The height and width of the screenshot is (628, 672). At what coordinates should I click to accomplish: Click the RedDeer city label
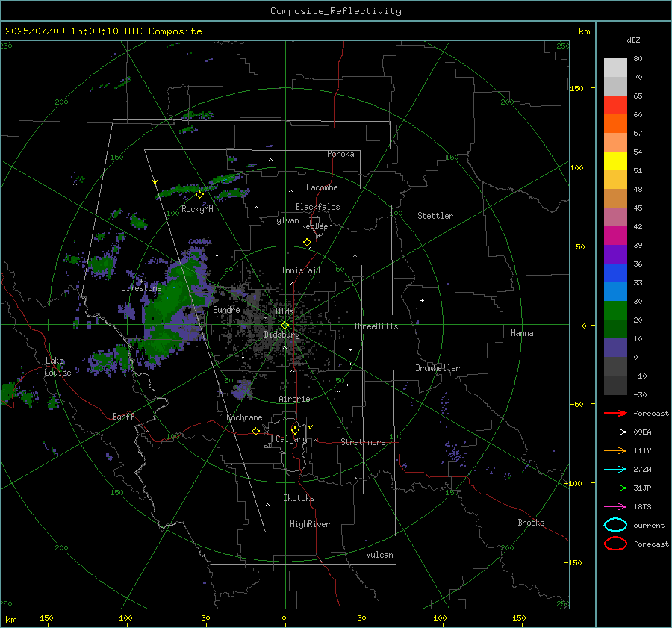coord(317,226)
